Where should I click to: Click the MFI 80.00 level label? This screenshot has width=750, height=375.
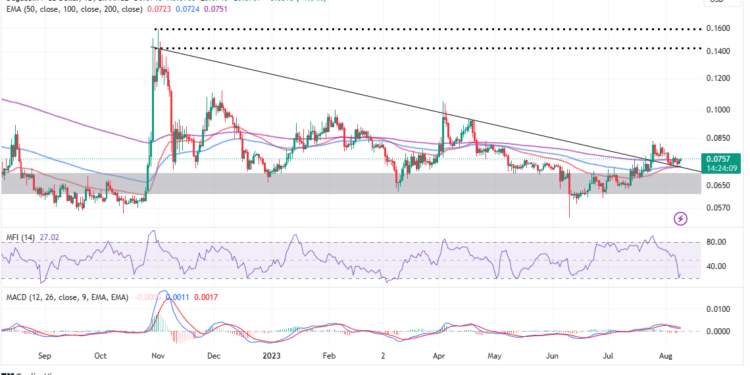pos(718,243)
